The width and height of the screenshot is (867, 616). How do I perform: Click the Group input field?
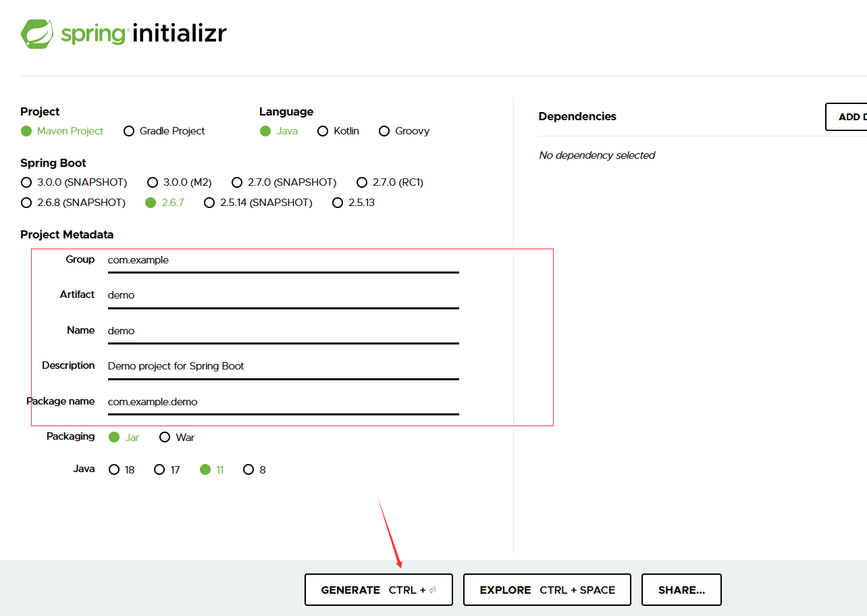point(284,260)
